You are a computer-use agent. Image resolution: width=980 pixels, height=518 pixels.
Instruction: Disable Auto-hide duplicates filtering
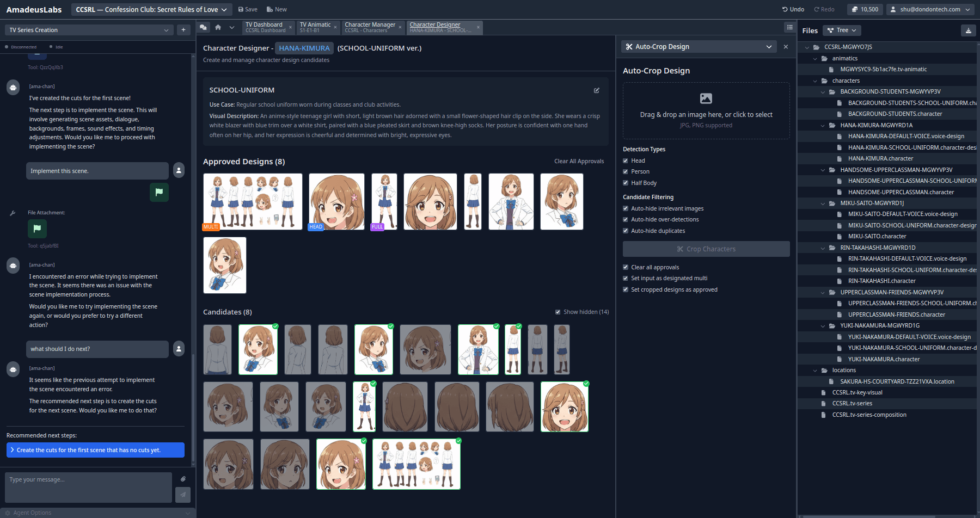(x=626, y=230)
